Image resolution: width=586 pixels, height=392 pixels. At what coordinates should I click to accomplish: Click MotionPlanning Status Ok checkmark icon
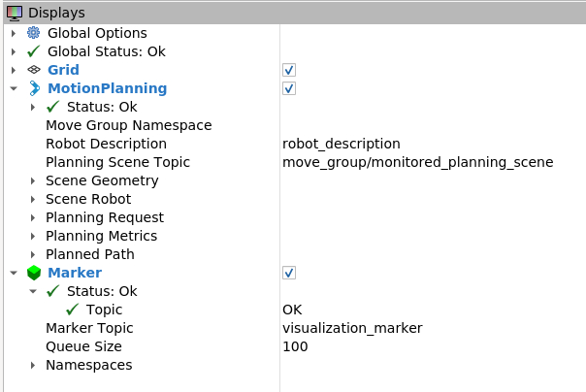[53, 107]
